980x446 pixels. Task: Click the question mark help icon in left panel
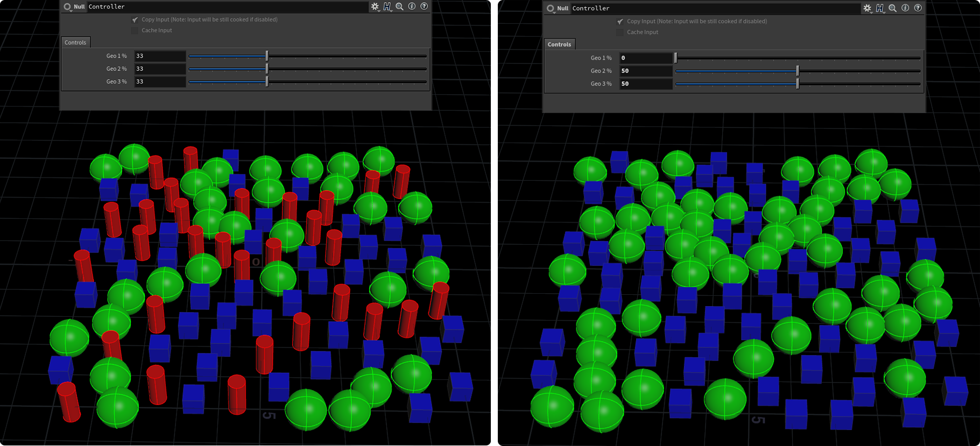coord(424,6)
